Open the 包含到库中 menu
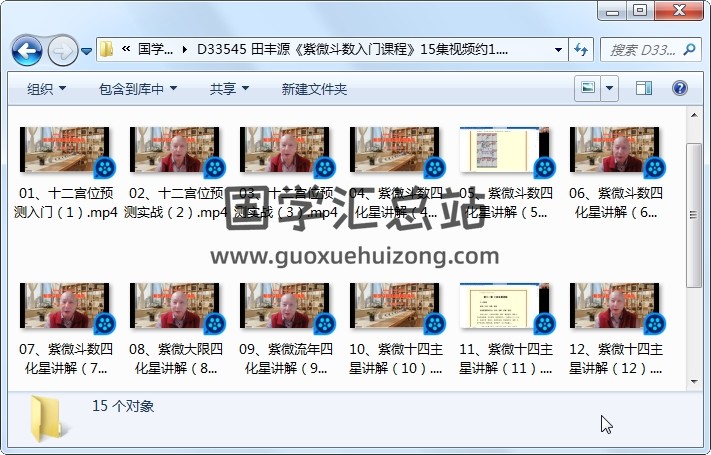This screenshot has height=455, width=711. point(137,89)
